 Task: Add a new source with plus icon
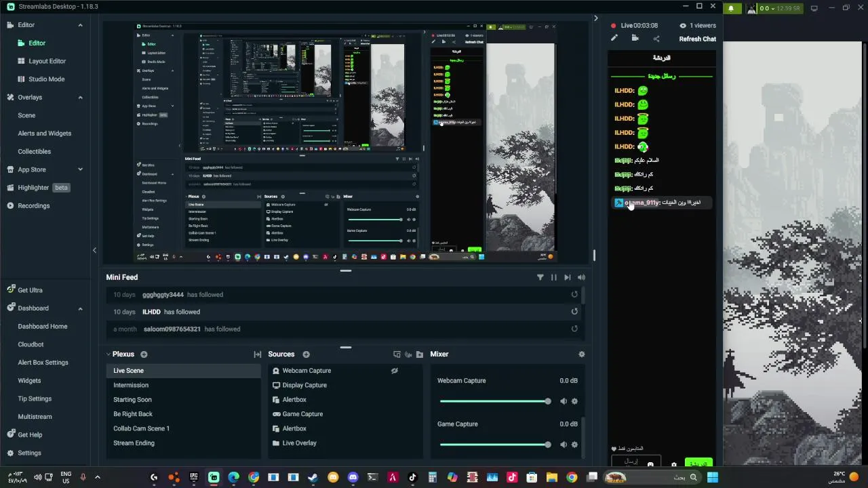click(306, 354)
